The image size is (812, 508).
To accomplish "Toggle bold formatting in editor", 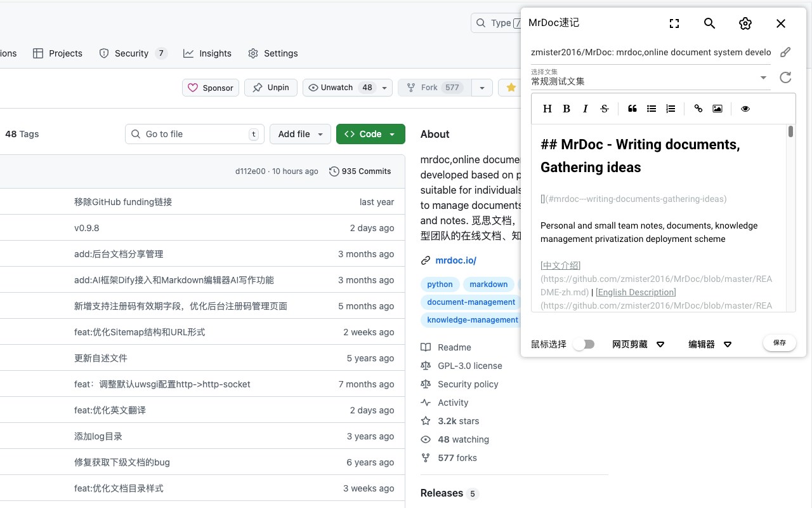I will (566, 109).
